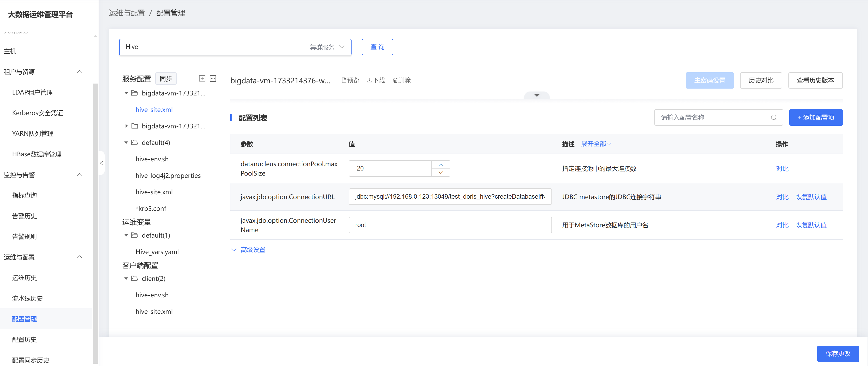Collapse the 监控与告警 menu group

[x=80, y=175]
